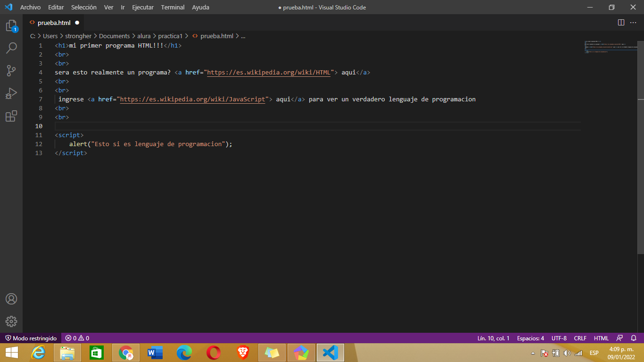Viewport: 644px width, 362px height.
Task: Open Microsoft Edge from taskbar
Action: tap(184, 353)
